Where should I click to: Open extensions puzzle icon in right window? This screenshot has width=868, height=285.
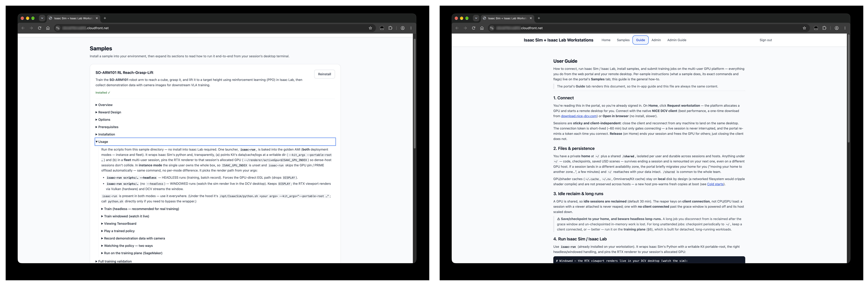point(824,28)
